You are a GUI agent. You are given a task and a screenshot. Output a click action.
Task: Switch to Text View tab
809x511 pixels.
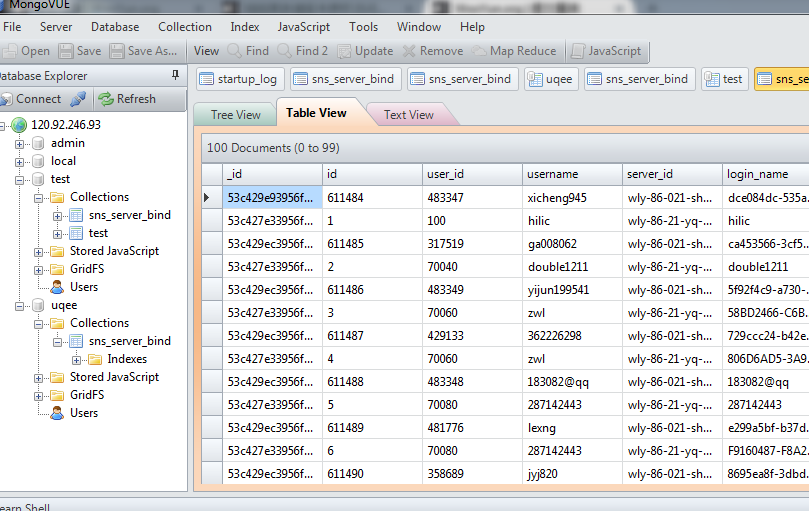pos(409,115)
